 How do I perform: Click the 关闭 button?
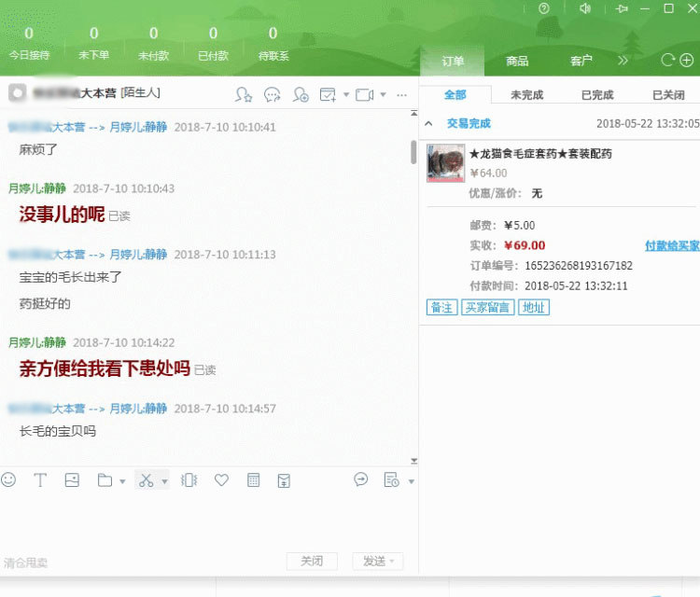click(312, 561)
